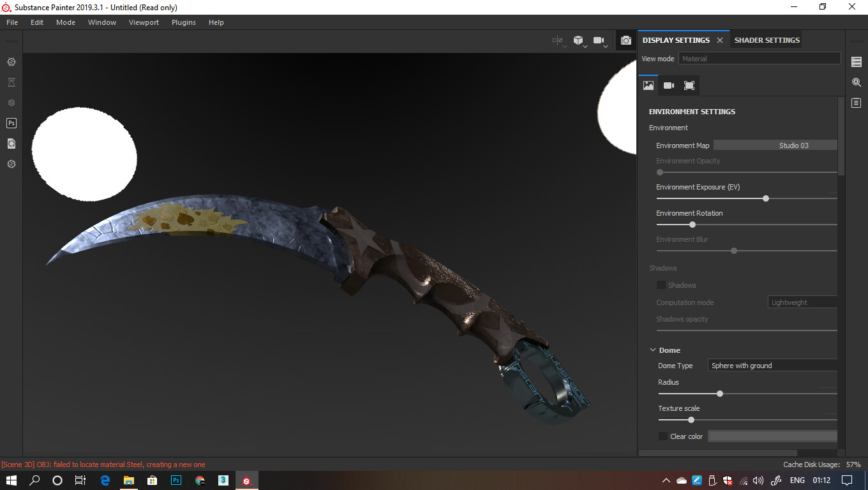
Task: Click the topmost plugin icon in left sidebar
Action: [11, 62]
